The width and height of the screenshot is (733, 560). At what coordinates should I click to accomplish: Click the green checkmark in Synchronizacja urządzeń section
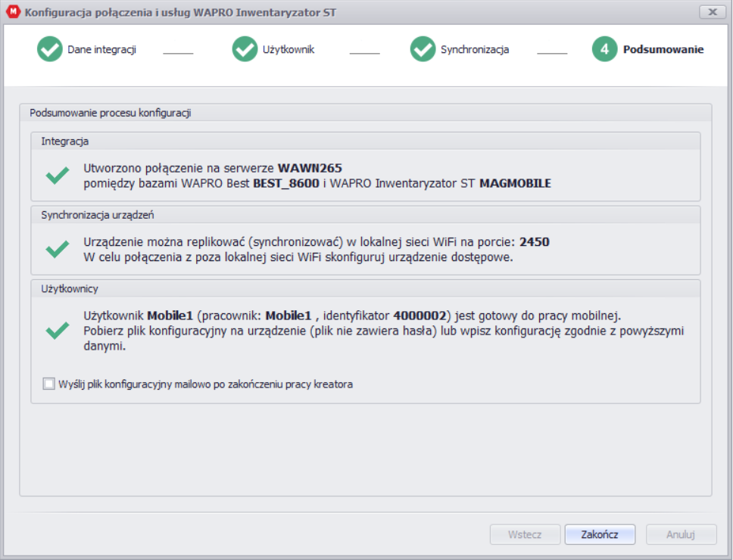point(58,250)
